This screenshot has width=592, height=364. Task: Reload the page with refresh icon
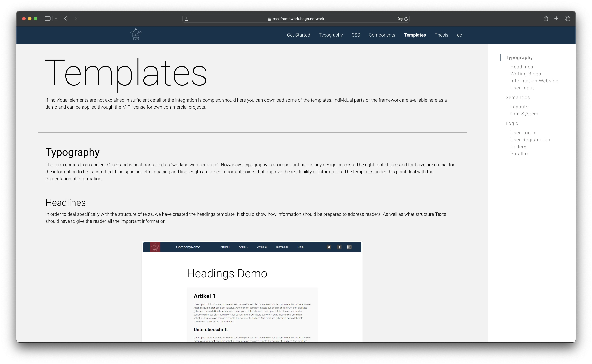tap(406, 19)
